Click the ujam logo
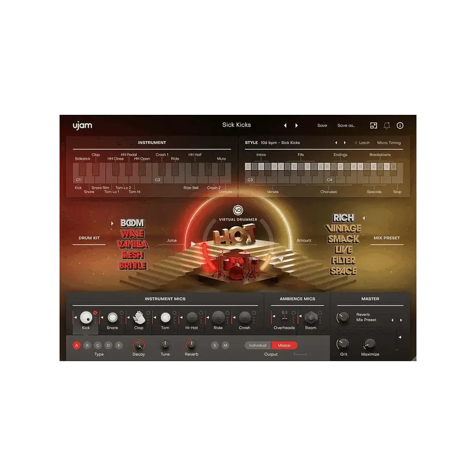476x476 pixels. click(x=82, y=126)
